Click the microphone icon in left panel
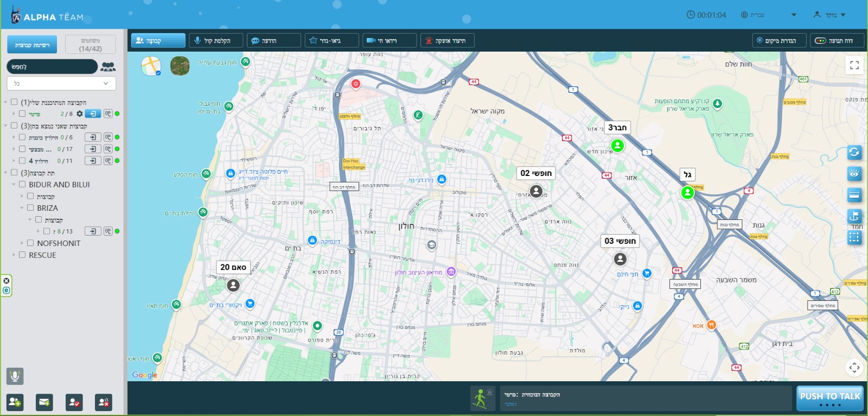Viewport: 868px width, 416px height. 15,375
